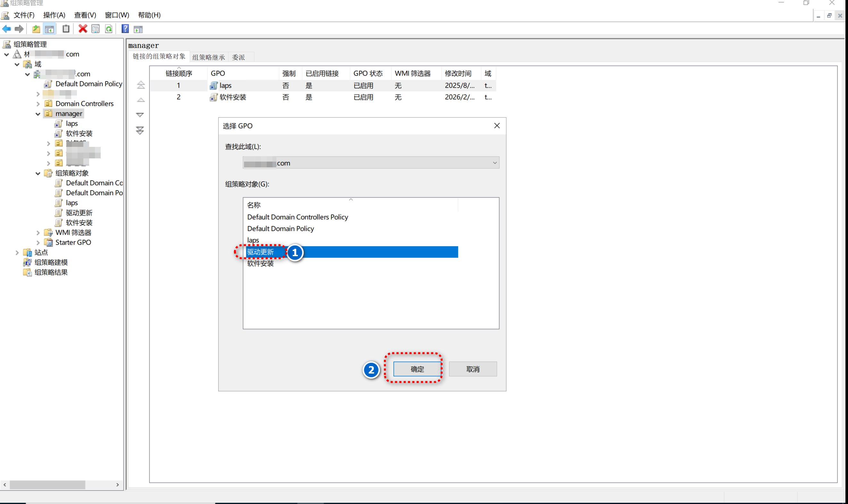Move link to top with double up arrow
848x504 pixels.
(x=141, y=85)
